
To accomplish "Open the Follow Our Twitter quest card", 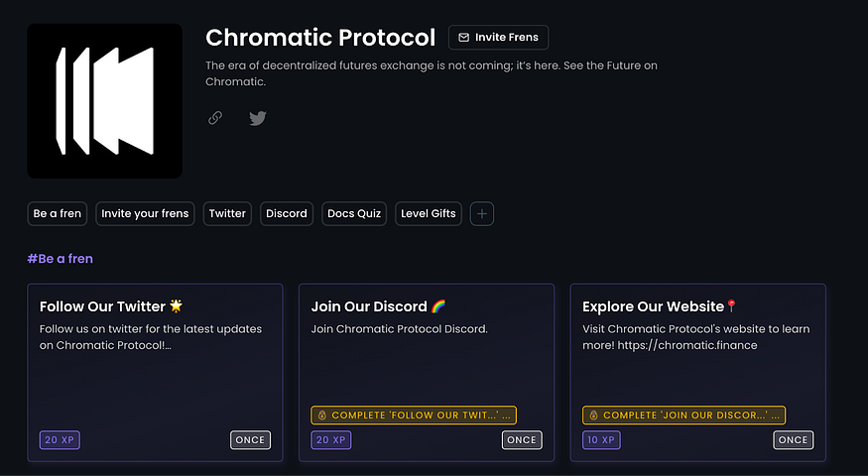I will point(155,373).
